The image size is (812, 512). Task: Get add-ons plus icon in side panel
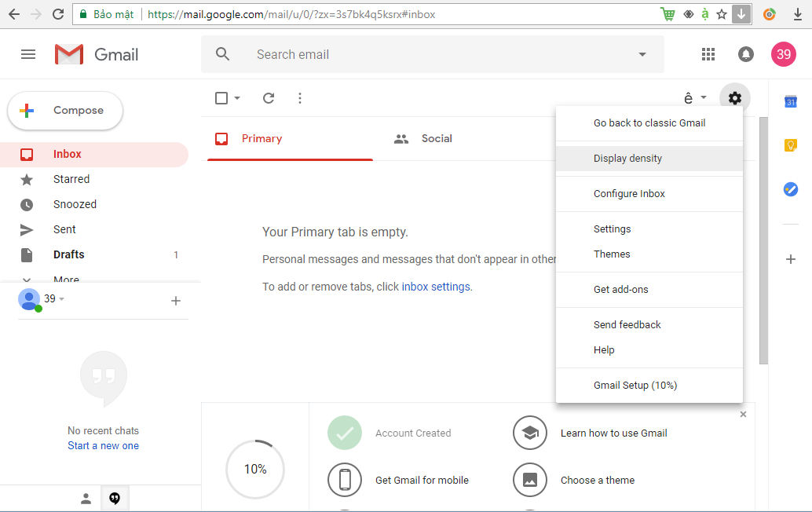point(790,259)
